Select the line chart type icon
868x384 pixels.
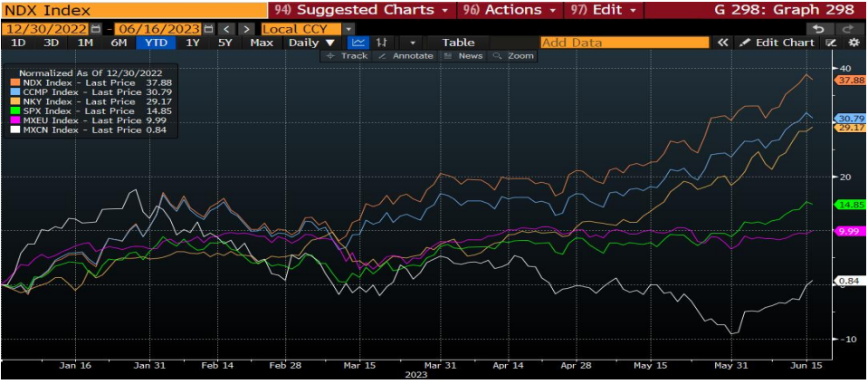coord(359,43)
